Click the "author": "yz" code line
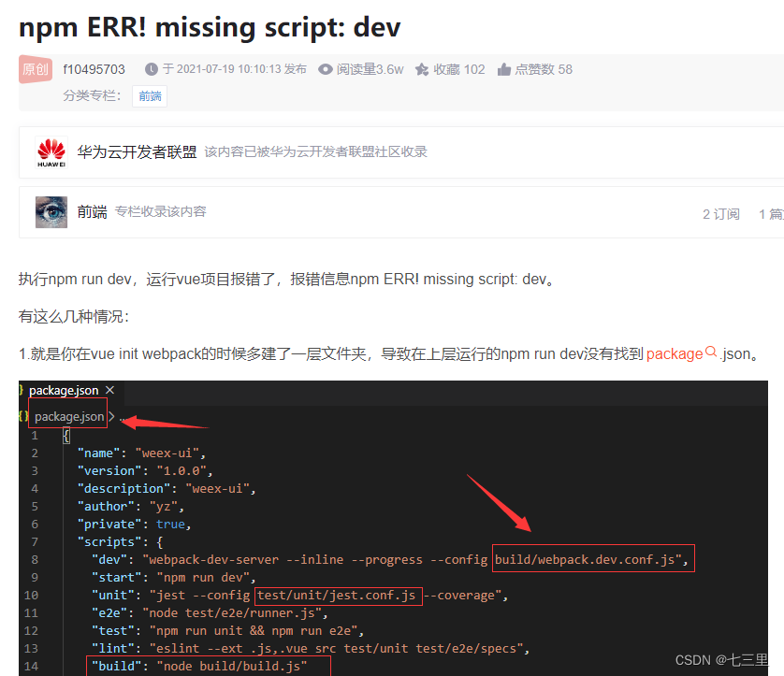This screenshot has width=784, height=676. [130, 506]
